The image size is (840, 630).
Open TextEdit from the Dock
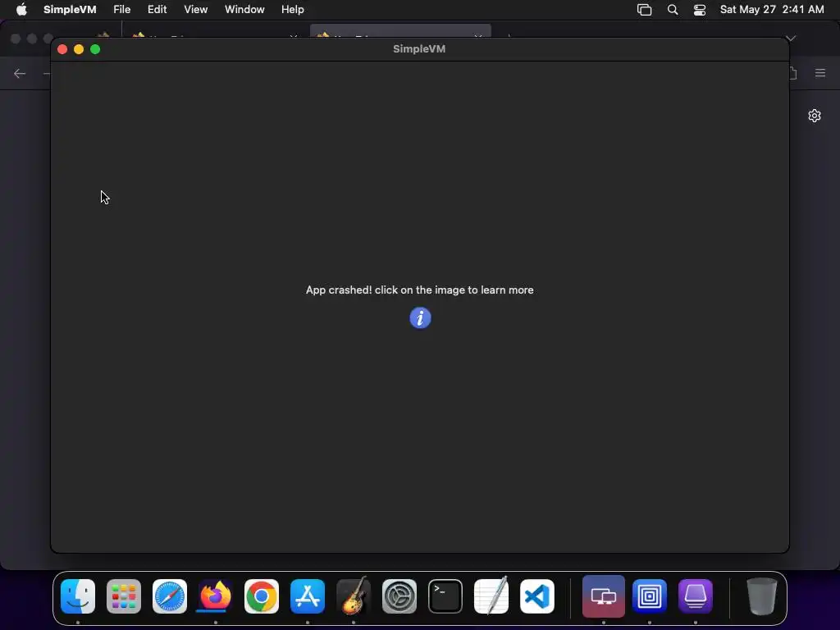pyautogui.click(x=491, y=596)
